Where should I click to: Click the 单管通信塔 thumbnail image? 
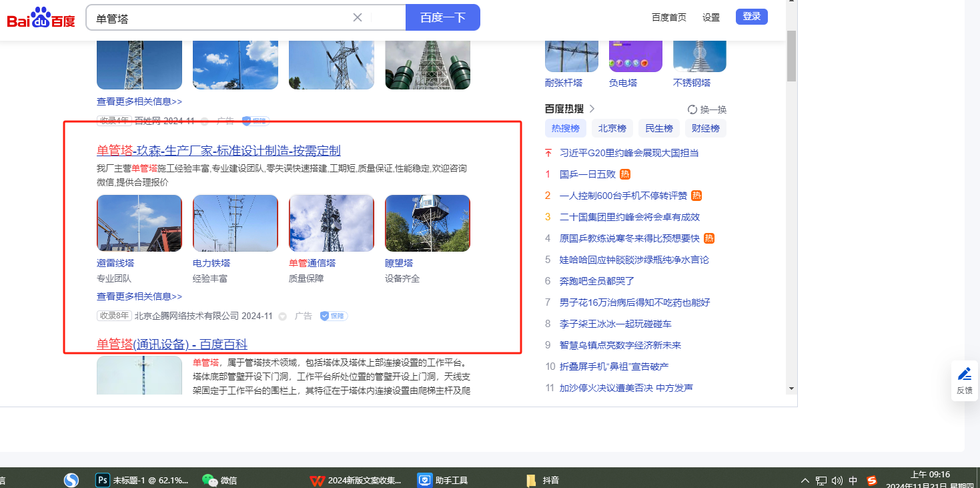tap(332, 223)
